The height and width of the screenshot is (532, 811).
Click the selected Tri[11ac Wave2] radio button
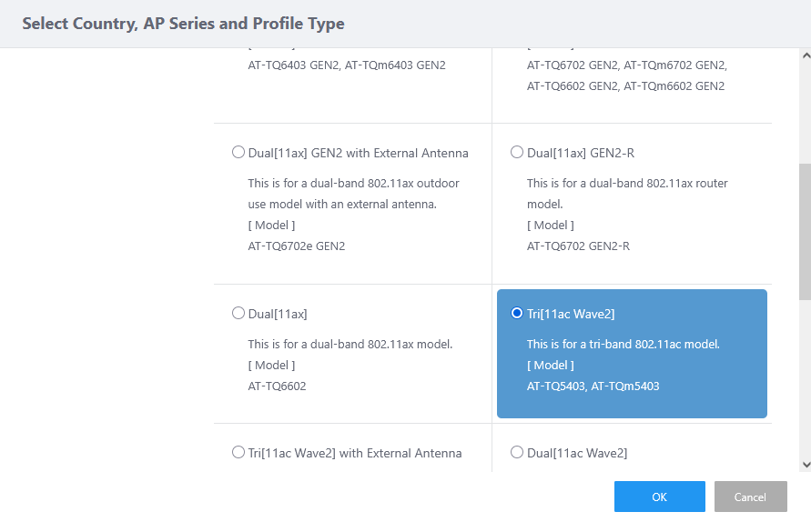click(x=517, y=314)
